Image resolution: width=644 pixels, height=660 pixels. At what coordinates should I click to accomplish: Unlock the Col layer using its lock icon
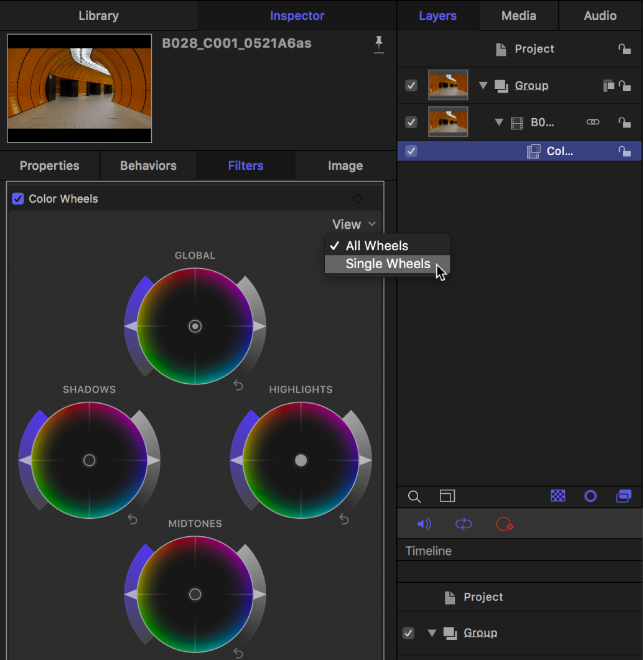[625, 151]
